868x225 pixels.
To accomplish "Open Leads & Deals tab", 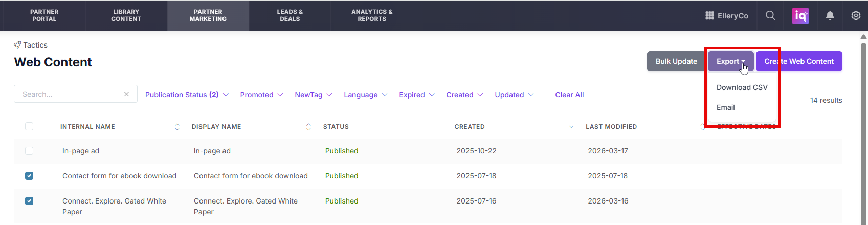I will (x=290, y=15).
